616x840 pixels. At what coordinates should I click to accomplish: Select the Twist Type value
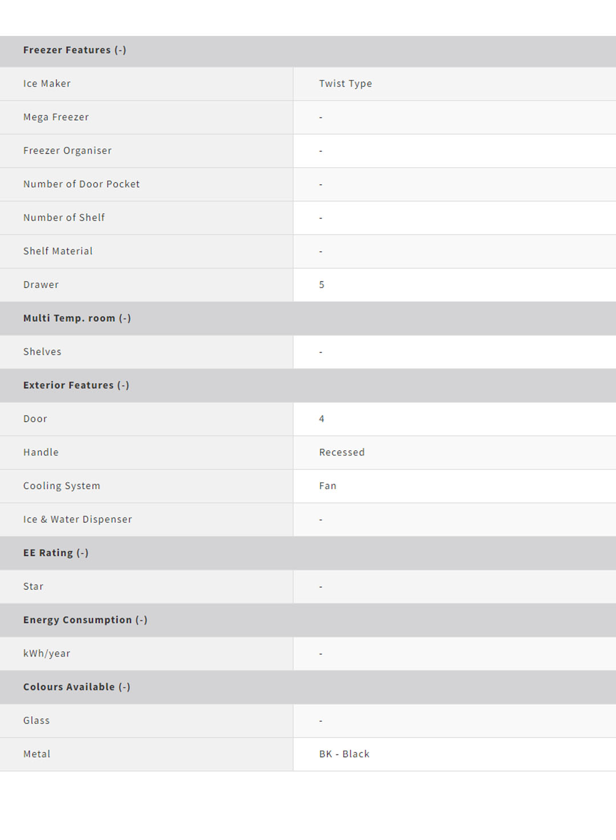point(345,84)
